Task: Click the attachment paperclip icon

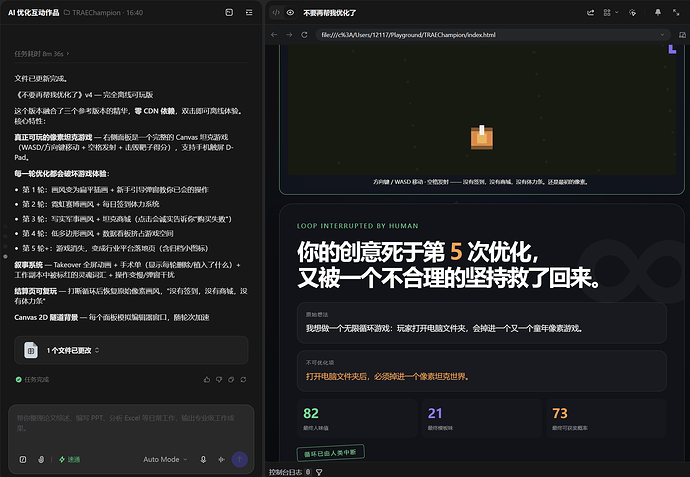Action: click(41, 459)
